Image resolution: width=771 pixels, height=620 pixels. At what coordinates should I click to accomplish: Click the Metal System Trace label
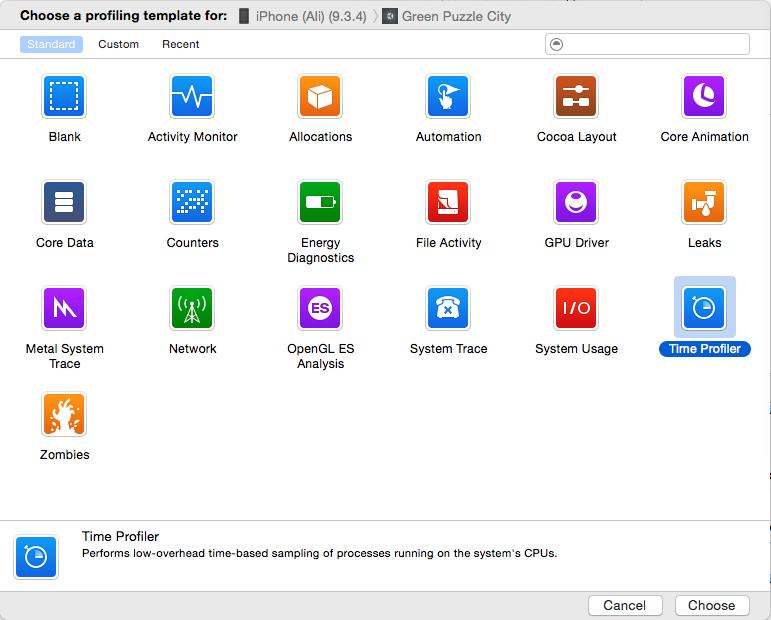point(64,356)
